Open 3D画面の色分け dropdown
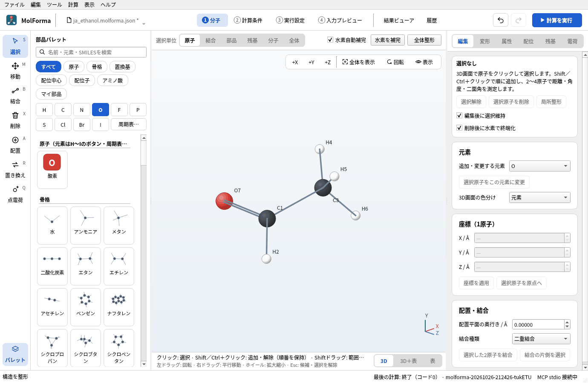This screenshot has height=383, width=588. tap(540, 197)
